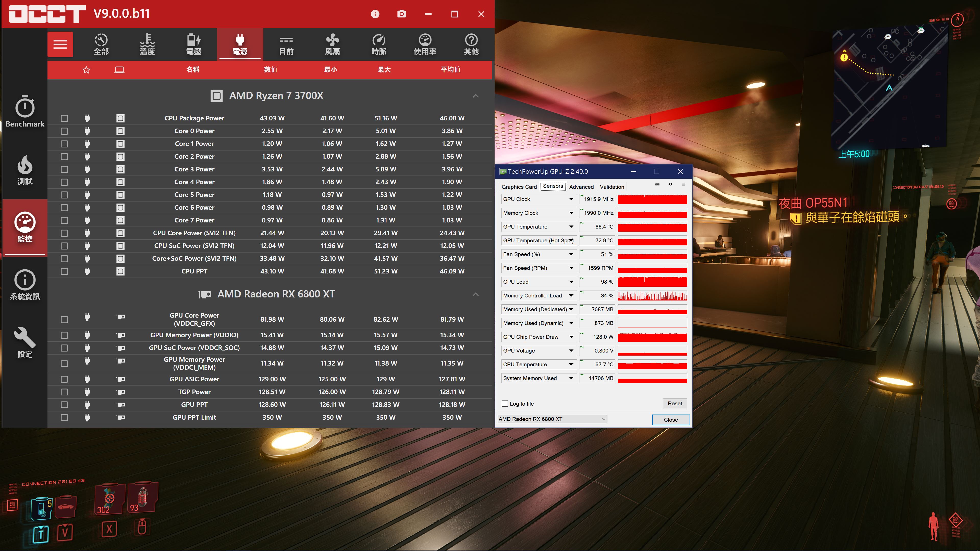The height and width of the screenshot is (551, 980).
Task: Tick the GPU ASIC Power row checkbox
Action: click(64, 379)
